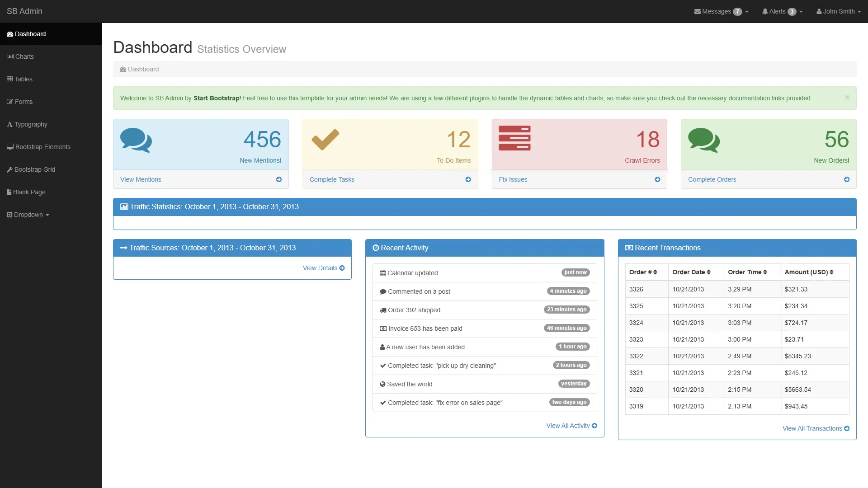The width and height of the screenshot is (868, 488).
Task: Expand the Dropdown sidebar menu
Action: click(x=51, y=215)
